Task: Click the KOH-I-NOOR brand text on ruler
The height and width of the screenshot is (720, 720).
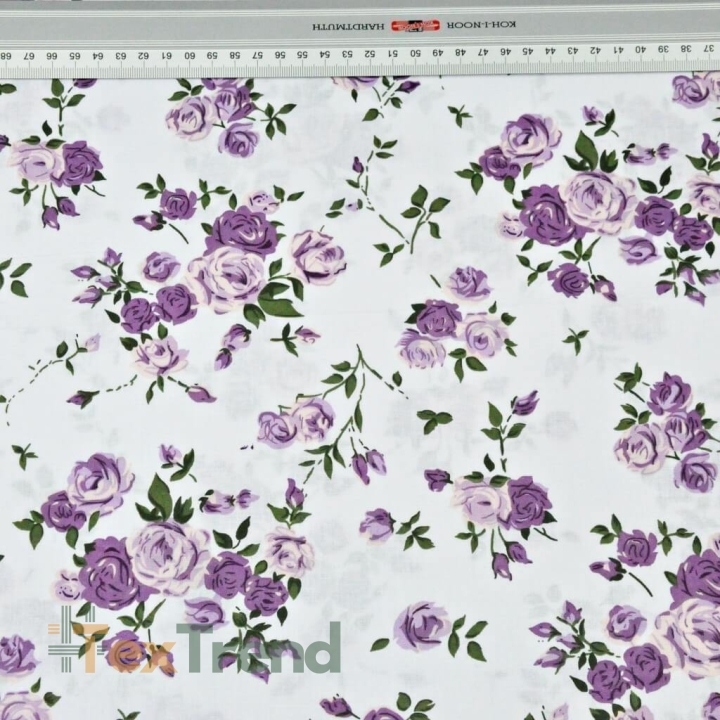Action: pos(481,25)
